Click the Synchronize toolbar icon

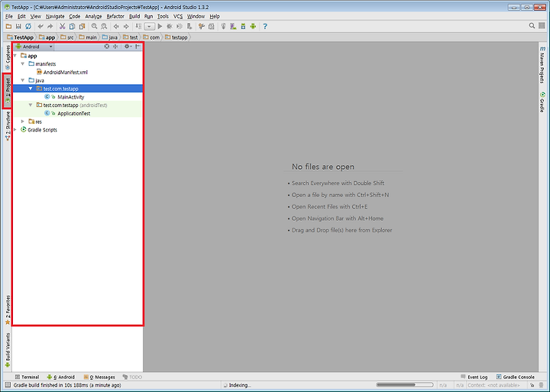click(28, 26)
